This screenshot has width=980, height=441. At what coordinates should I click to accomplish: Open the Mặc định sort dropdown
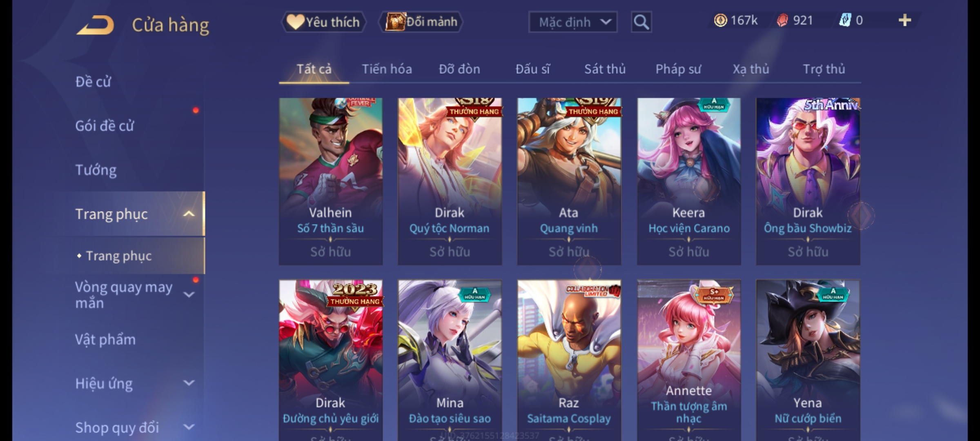pos(573,22)
